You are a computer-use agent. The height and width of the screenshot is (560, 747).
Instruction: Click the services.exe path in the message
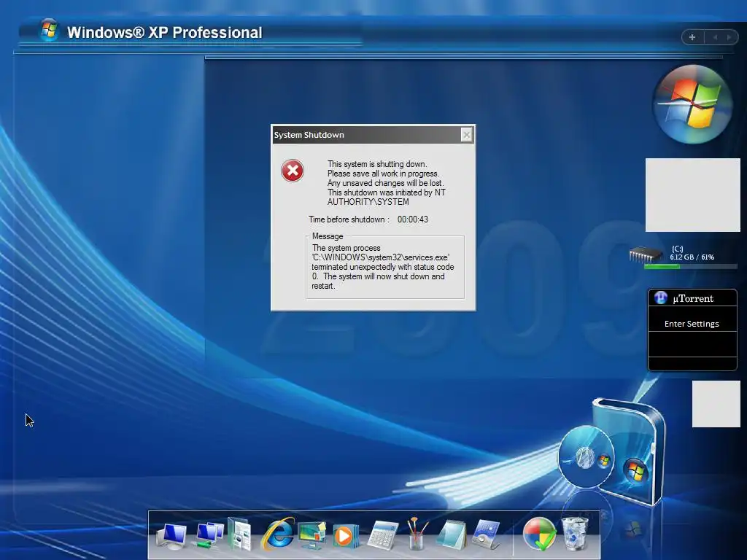[381, 257]
